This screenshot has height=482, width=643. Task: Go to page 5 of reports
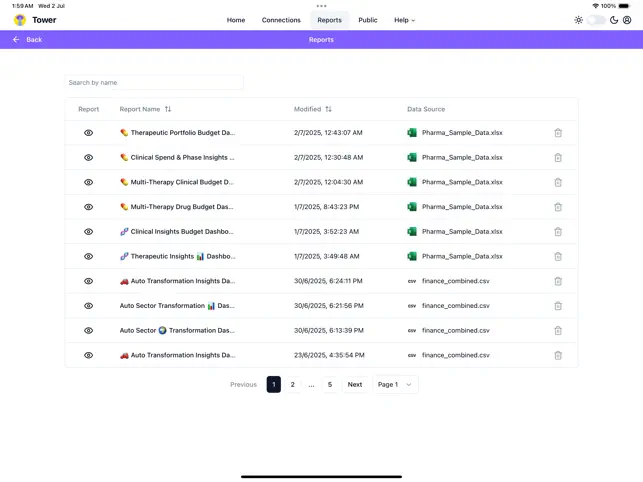[x=330, y=384]
